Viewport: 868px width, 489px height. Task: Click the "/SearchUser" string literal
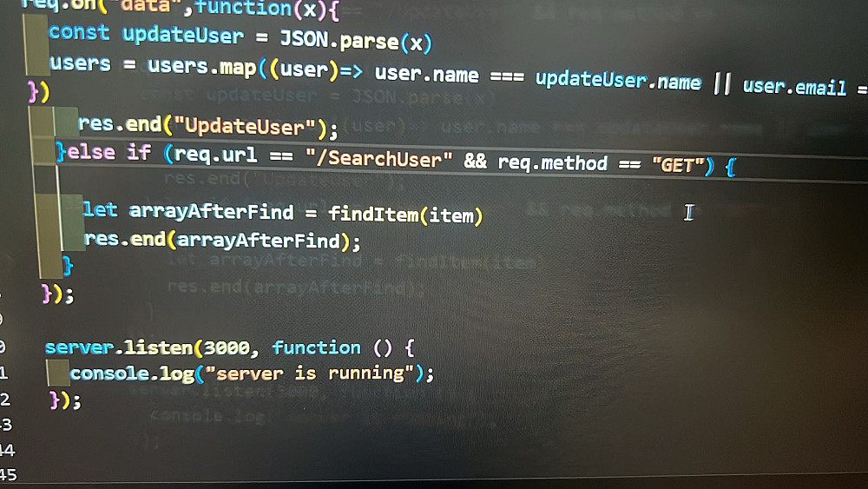(x=379, y=159)
